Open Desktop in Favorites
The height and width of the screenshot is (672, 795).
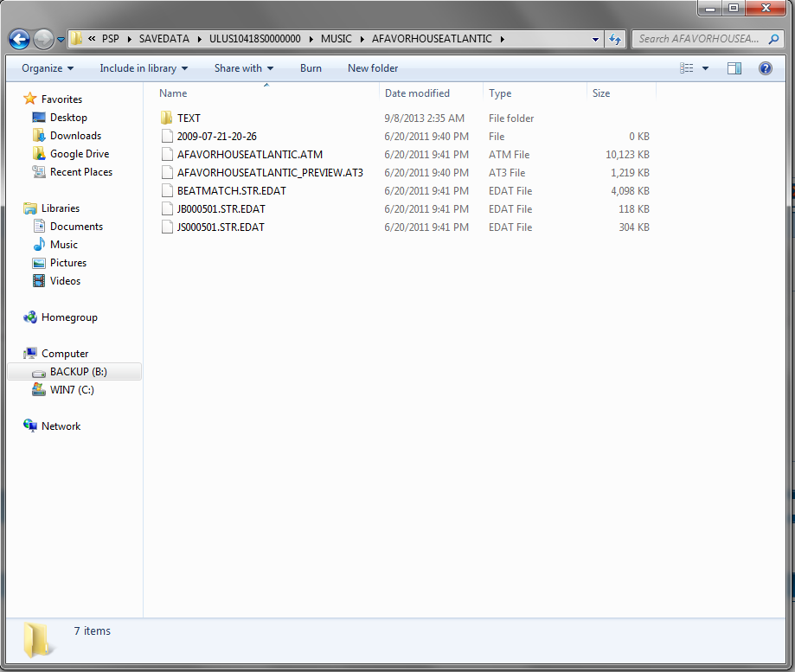pos(68,118)
